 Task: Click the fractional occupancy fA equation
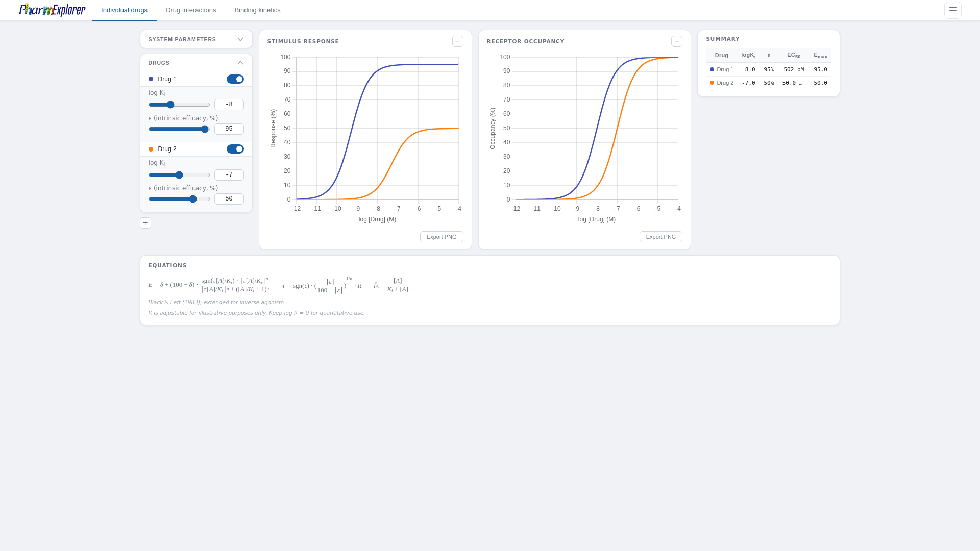(x=391, y=285)
